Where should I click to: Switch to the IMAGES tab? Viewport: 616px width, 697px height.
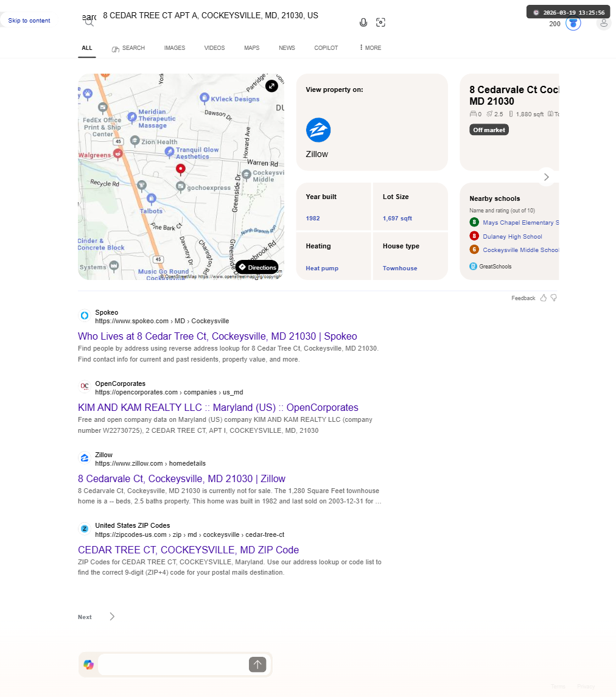click(175, 47)
